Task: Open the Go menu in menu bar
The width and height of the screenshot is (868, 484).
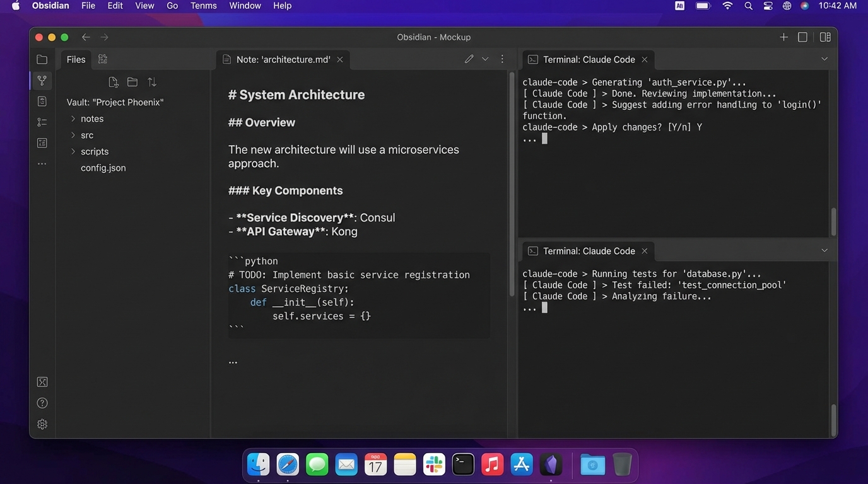Action: tap(172, 6)
